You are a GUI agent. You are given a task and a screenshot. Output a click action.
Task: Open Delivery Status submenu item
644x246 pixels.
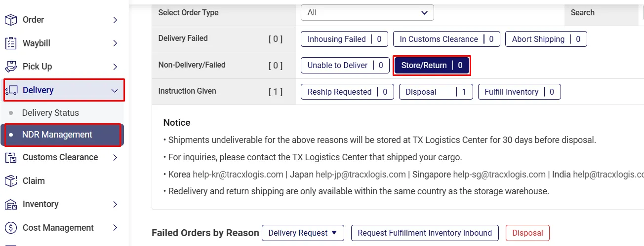pyautogui.click(x=50, y=113)
